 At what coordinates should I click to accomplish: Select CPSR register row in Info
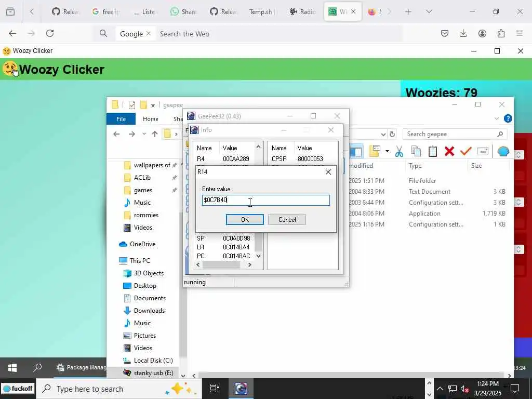click(x=297, y=159)
